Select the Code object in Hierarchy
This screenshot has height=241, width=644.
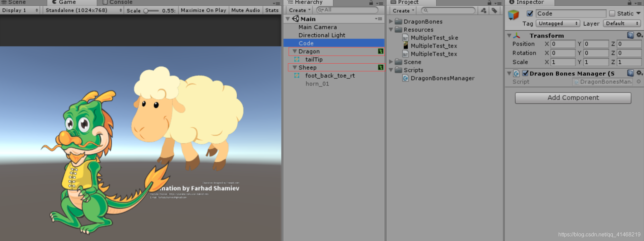(334, 43)
